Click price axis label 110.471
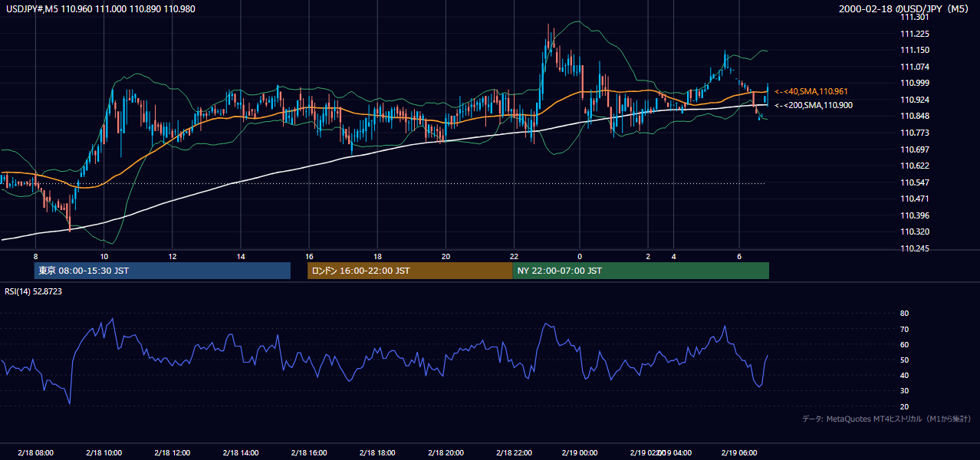 [x=915, y=199]
